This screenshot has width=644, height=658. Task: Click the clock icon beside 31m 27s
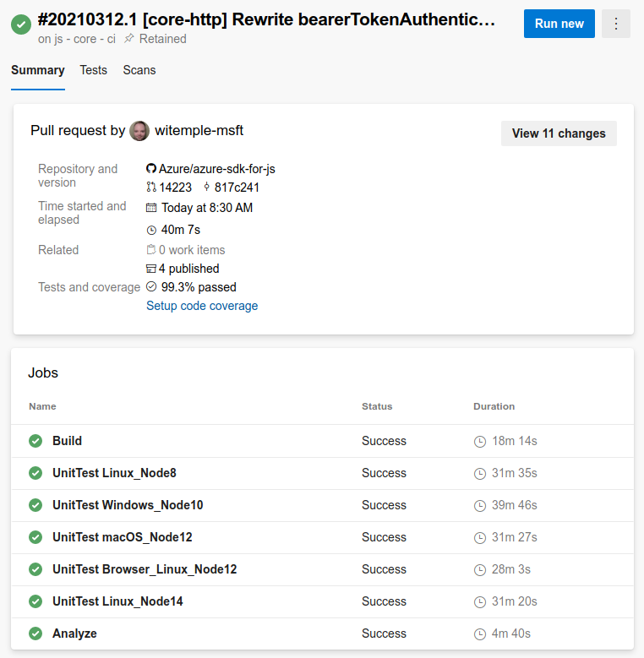[480, 537]
